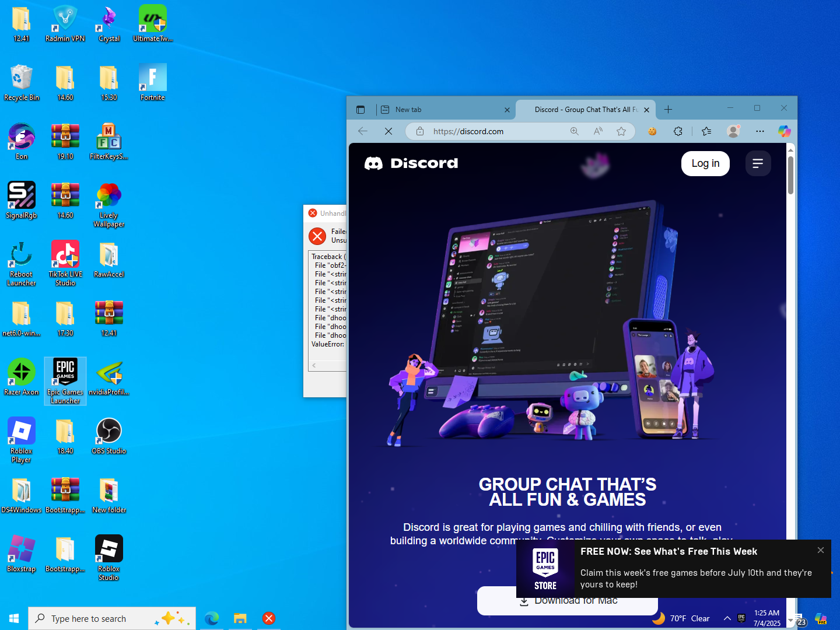The width and height of the screenshot is (840, 630).
Task: Open the nvidiaProfil... desktop icon
Action: 109,377
